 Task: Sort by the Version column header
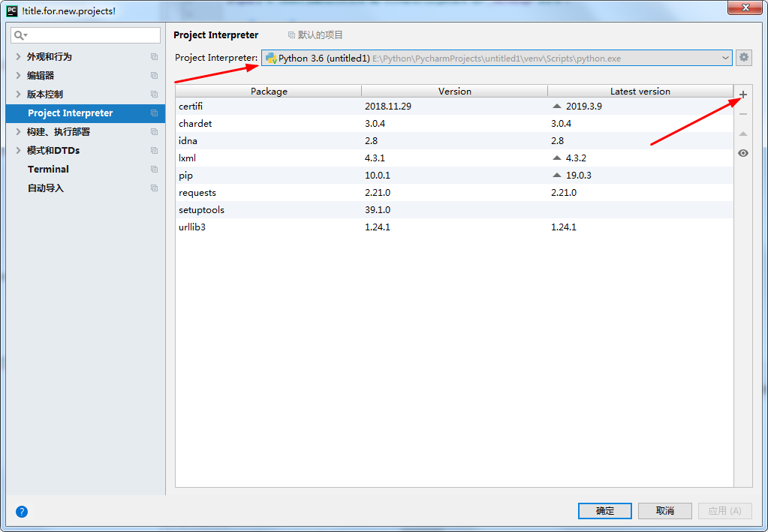[x=454, y=91]
